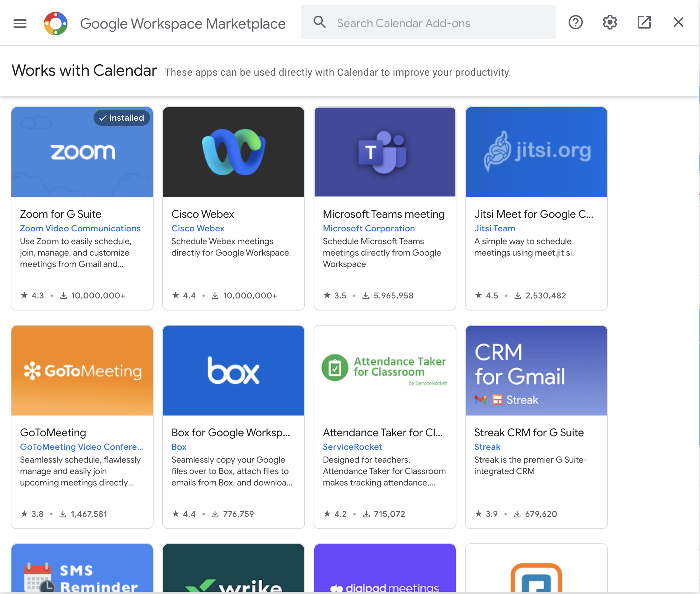
Task: Click the Zoom description text
Action: pos(76,253)
